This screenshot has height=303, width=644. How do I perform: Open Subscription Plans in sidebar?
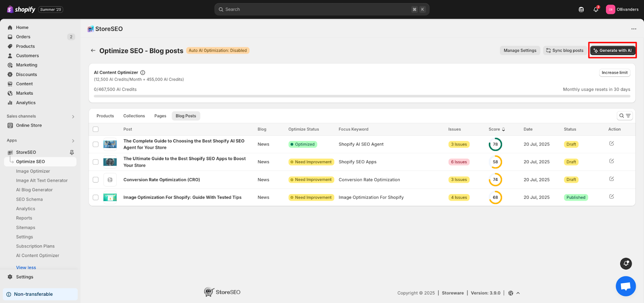coord(35,246)
